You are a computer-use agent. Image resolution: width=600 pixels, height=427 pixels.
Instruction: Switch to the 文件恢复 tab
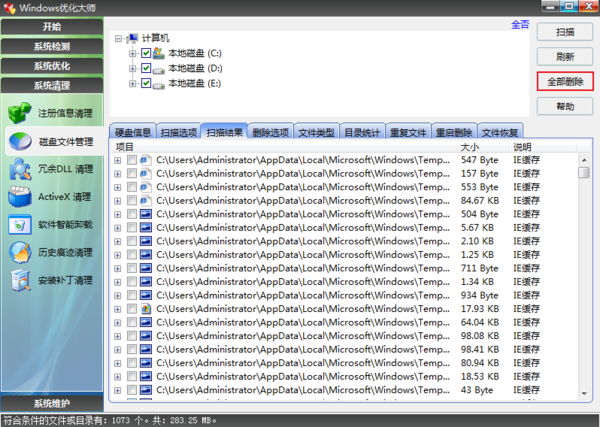pos(502,132)
